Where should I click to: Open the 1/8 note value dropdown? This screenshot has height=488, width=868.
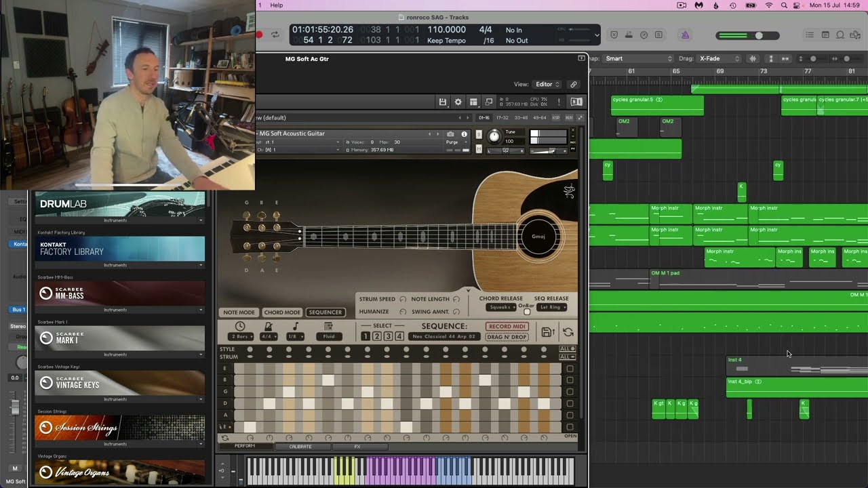(x=294, y=336)
